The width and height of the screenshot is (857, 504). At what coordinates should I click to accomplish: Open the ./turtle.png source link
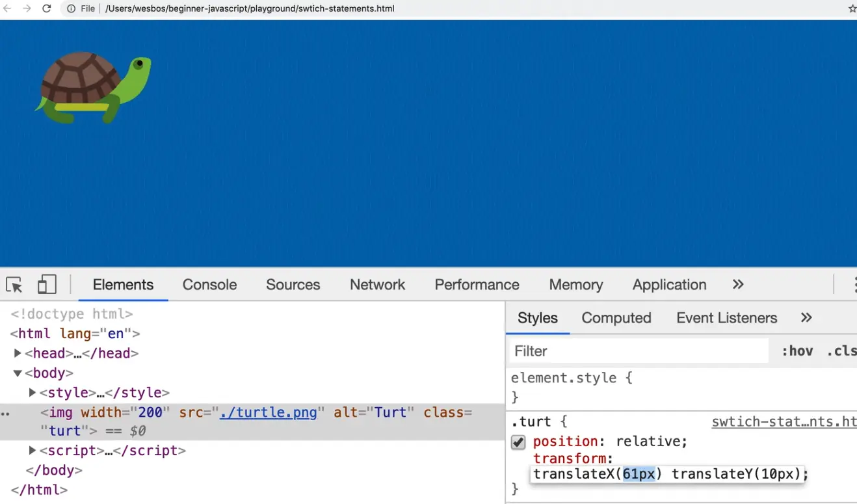pyautogui.click(x=268, y=412)
